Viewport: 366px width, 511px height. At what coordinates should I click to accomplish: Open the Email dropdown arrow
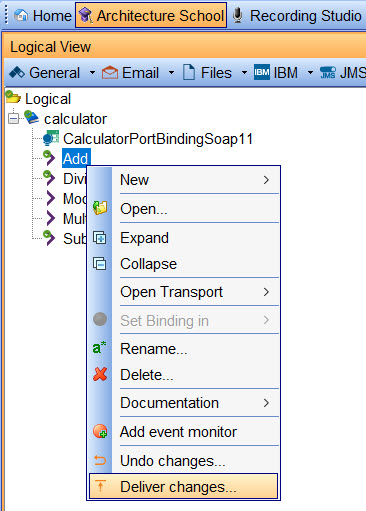click(171, 72)
